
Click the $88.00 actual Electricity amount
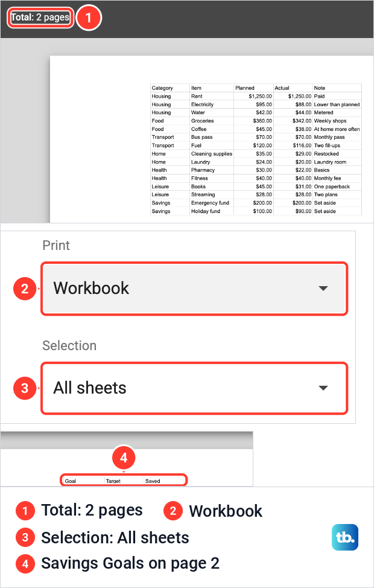[303, 104]
